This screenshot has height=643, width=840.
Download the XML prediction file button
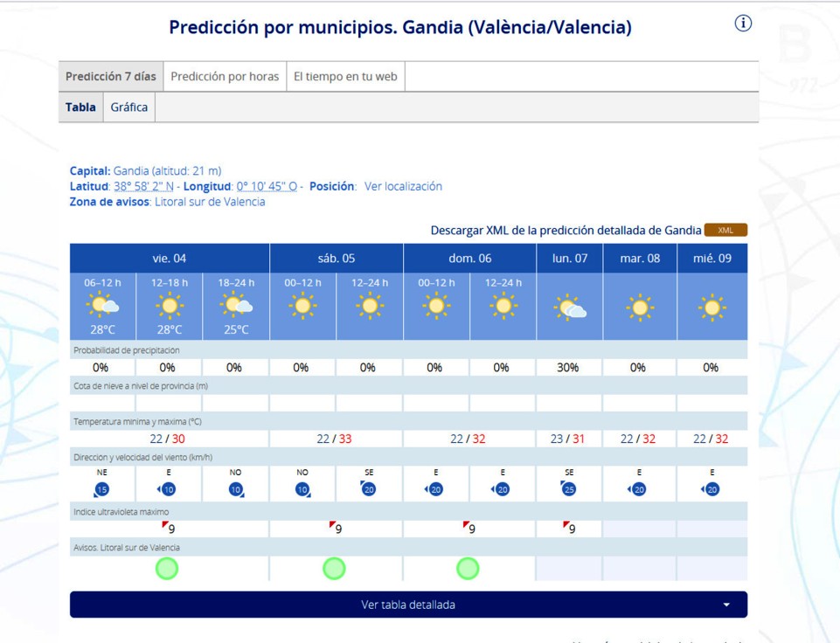click(x=725, y=231)
